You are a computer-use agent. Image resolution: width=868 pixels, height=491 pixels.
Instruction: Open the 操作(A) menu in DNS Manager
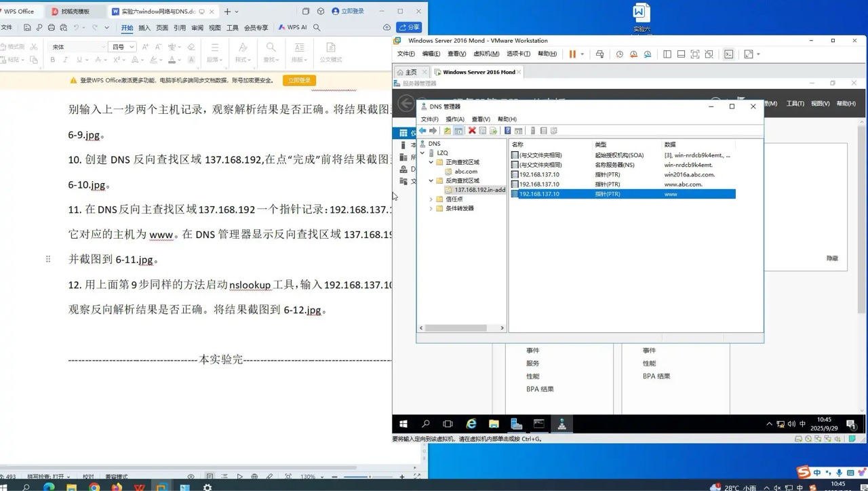pos(454,119)
